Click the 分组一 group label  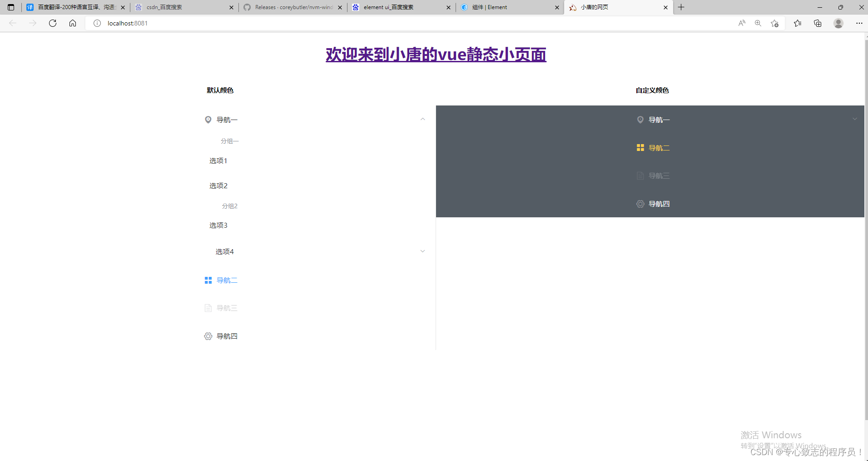pos(230,141)
